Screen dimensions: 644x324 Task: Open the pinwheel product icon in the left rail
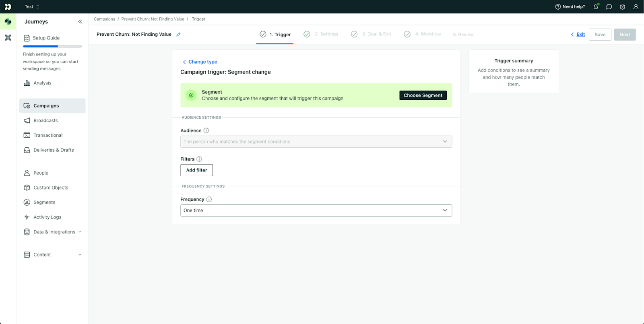pos(8,38)
